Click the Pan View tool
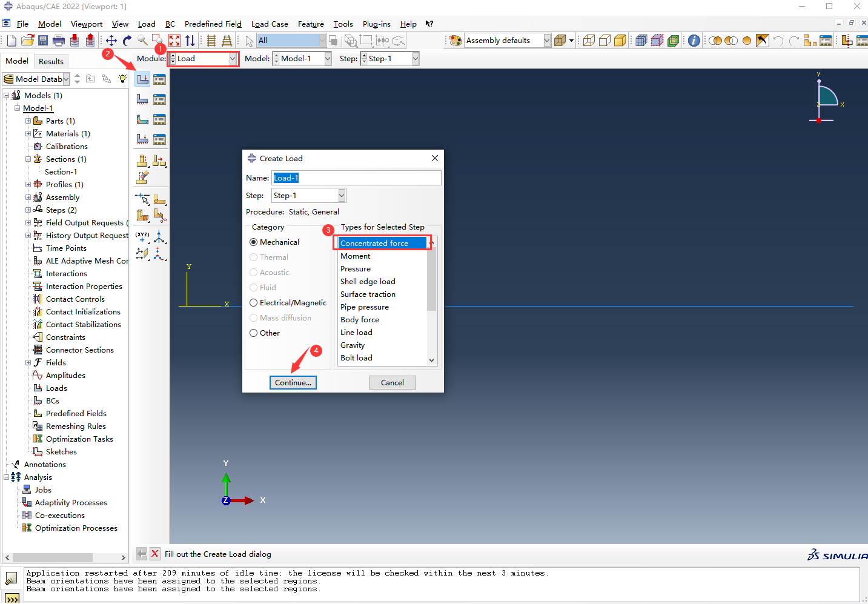868x604 pixels. click(111, 41)
